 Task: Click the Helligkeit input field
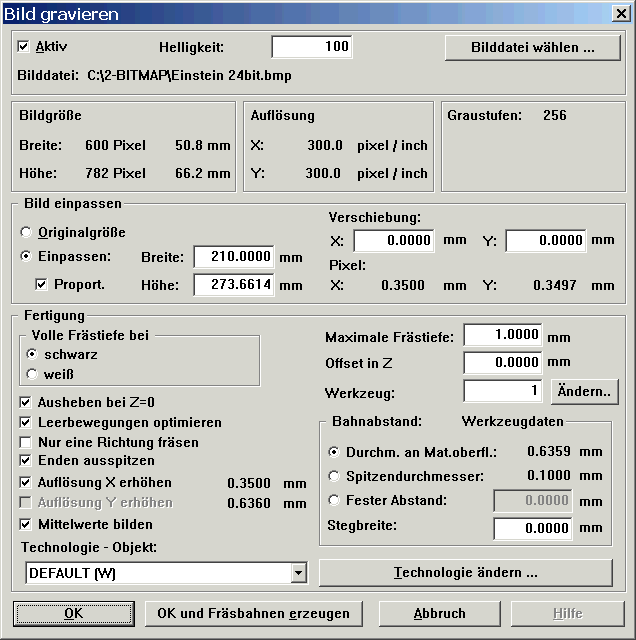point(311,47)
